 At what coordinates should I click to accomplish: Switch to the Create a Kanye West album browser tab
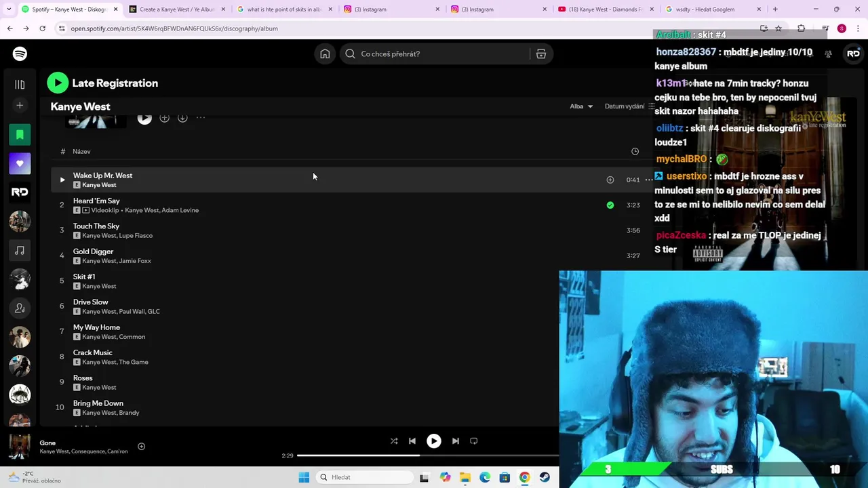177,9
